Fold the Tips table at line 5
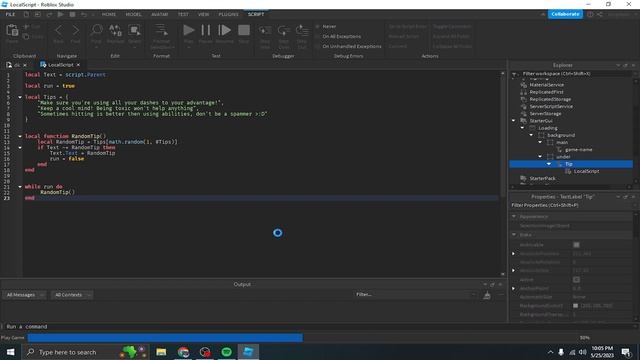Image resolution: width=640 pixels, height=360 pixels. 20,97
